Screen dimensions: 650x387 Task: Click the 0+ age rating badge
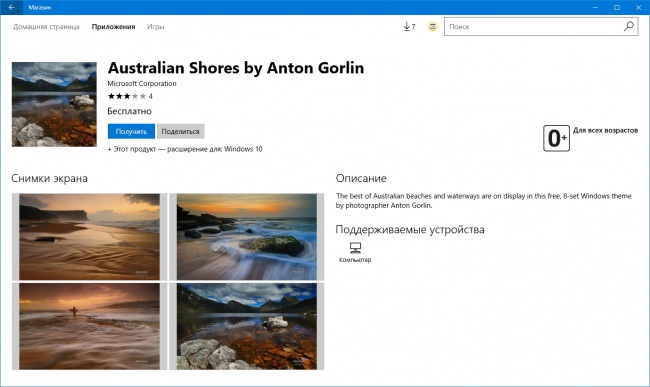coord(556,138)
